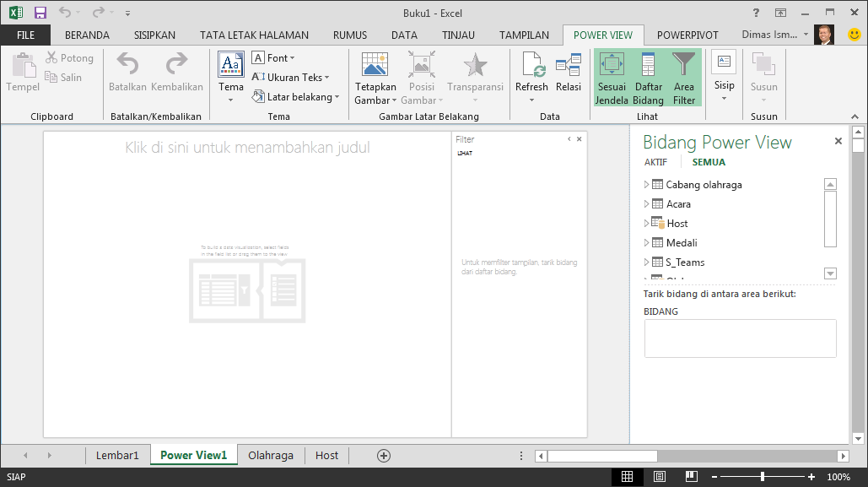This screenshot has width=868, height=487.
Task: Switch to the DATA ribbon tab
Action: tap(404, 35)
